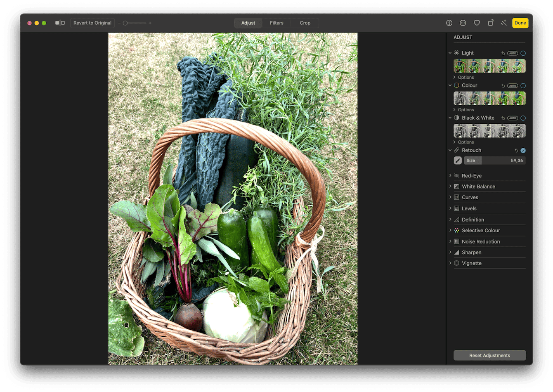Open the more options ellipsis icon

click(x=463, y=23)
